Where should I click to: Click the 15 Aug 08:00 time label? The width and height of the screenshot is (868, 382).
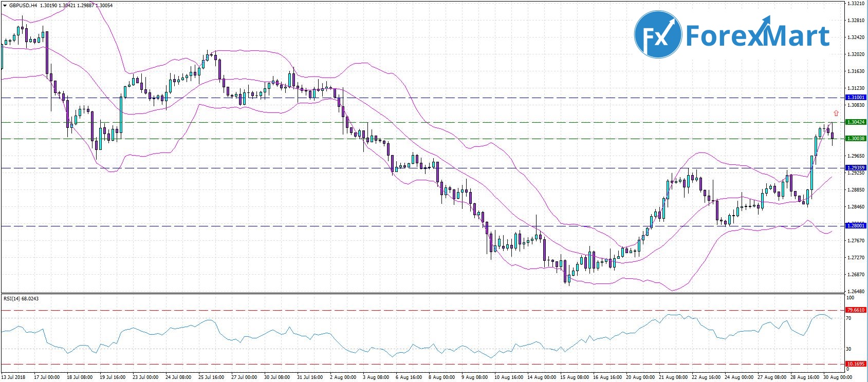point(574,377)
